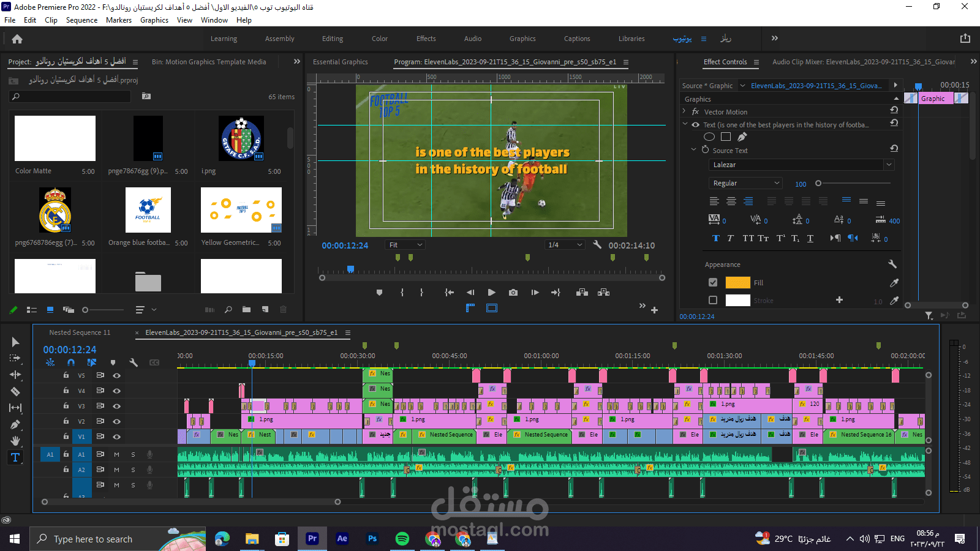The height and width of the screenshot is (551, 980).
Task: Open the Regular font style dropdown
Action: click(745, 183)
